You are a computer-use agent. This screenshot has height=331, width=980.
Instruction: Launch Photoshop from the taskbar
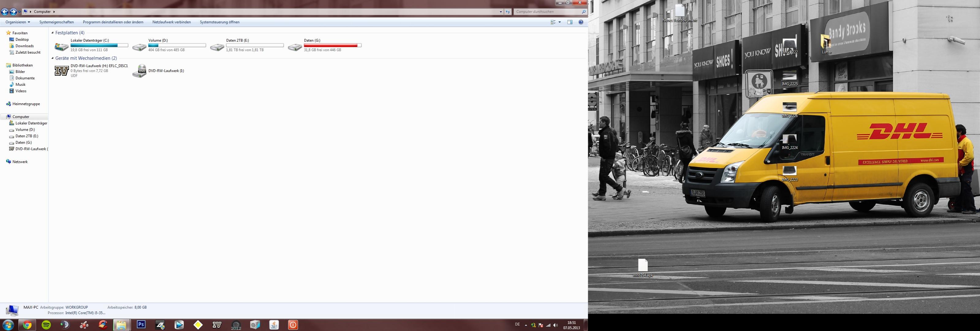click(x=141, y=325)
